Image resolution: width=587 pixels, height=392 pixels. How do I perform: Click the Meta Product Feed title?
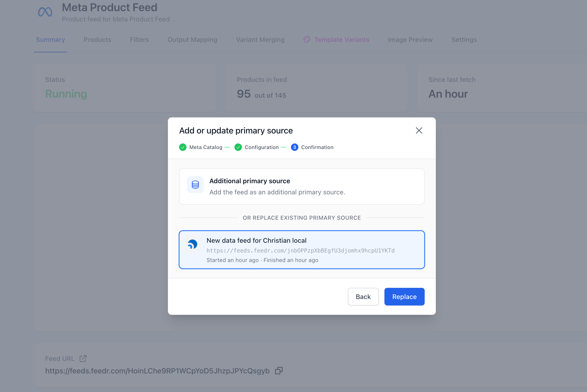click(110, 7)
